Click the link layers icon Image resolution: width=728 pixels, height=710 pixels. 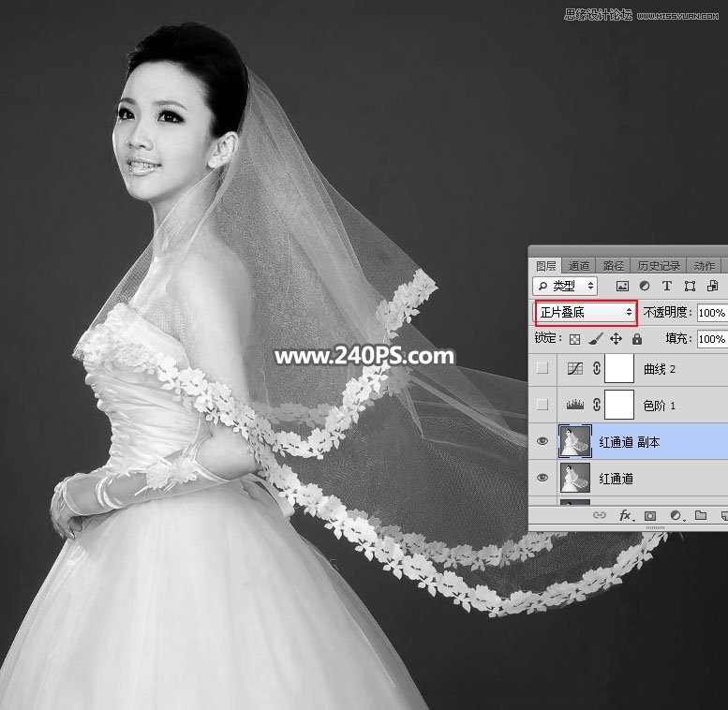click(600, 515)
